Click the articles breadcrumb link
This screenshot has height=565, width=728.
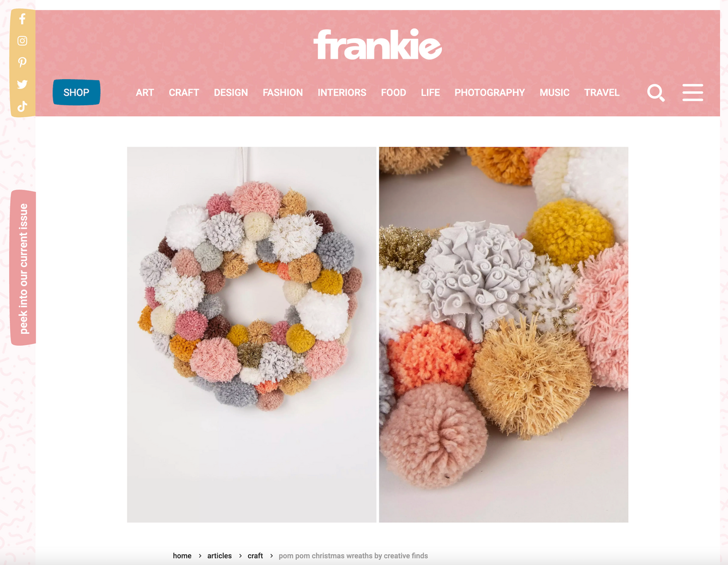220,556
